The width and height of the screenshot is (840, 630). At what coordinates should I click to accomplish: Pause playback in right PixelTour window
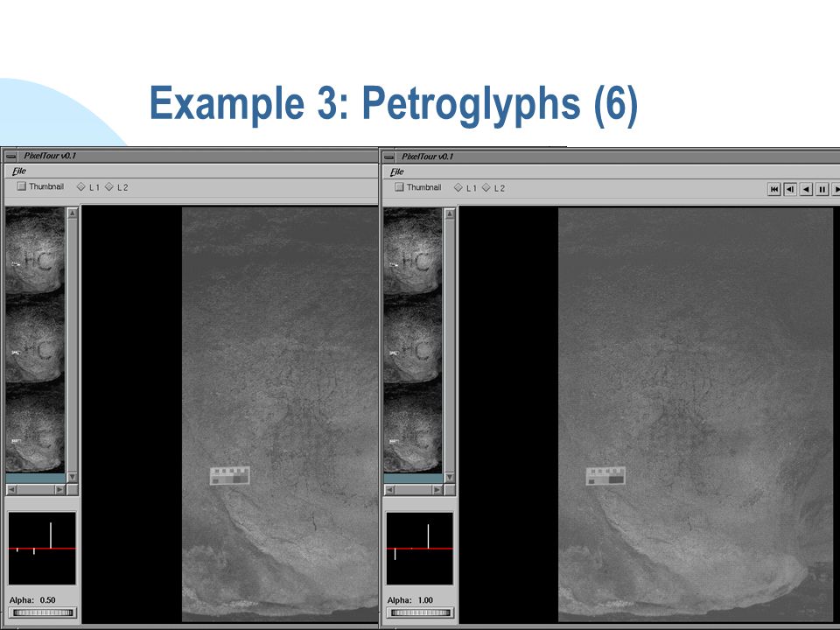click(x=822, y=189)
